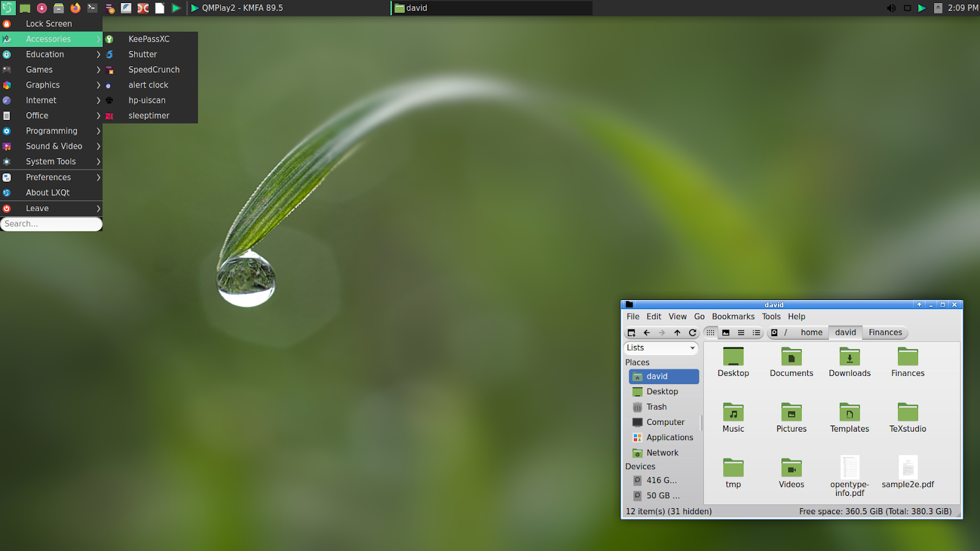Open the Downloads folder icon

click(x=850, y=357)
